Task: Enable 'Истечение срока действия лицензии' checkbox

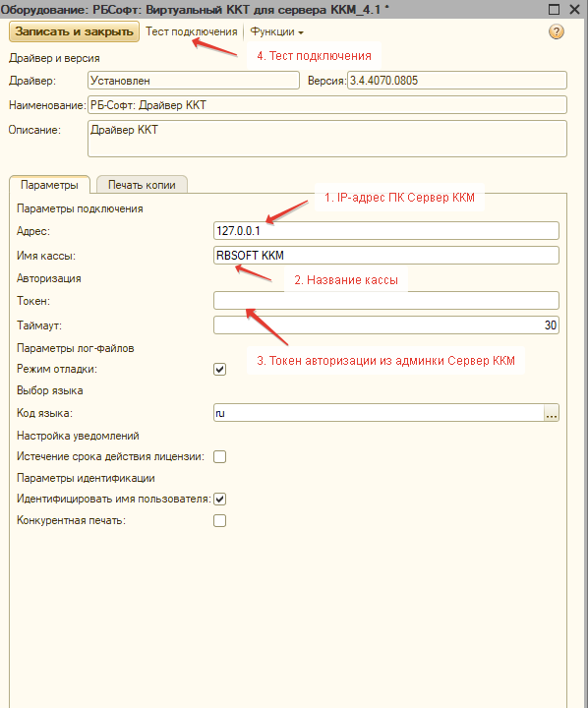Action: (x=220, y=457)
